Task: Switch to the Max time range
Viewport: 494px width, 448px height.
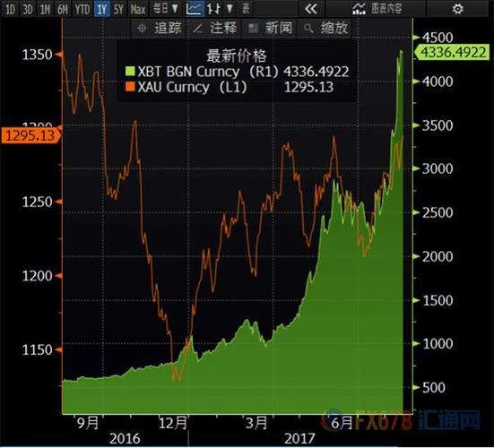Action: tap(138, 10)
